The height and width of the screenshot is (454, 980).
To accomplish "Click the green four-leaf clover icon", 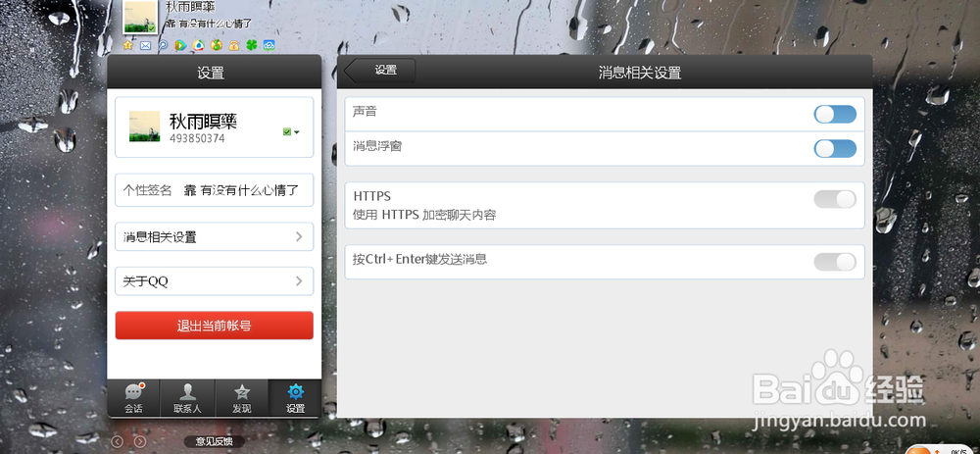I will point(251,45).
